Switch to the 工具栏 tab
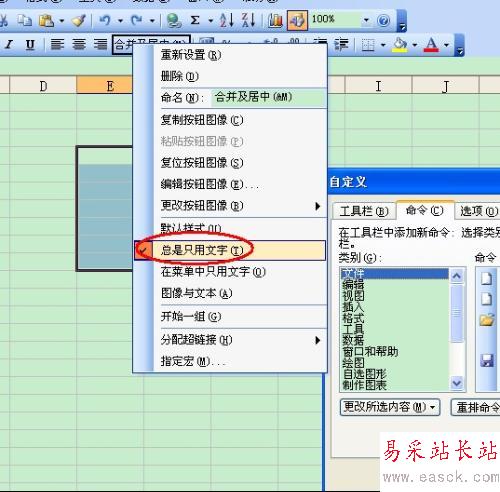 364,211
